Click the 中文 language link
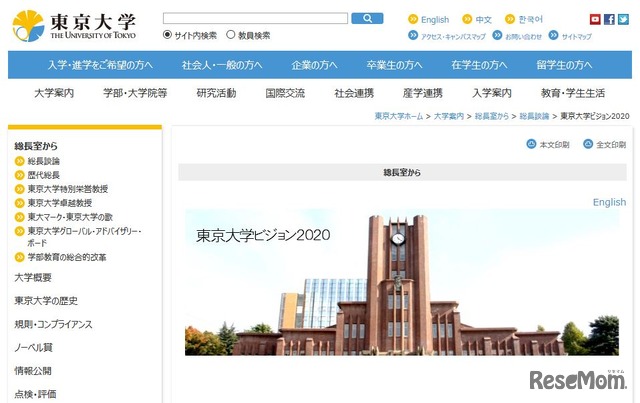Screen dimensions: 640x403 point(483,20)
